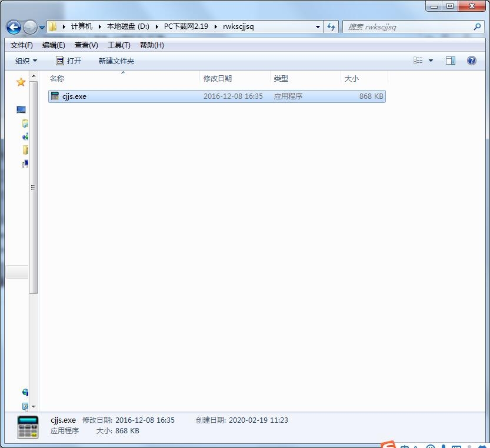Click 大小: 868 KB in details pane
This screenshot has height=448, width=490.
[118, 431]
